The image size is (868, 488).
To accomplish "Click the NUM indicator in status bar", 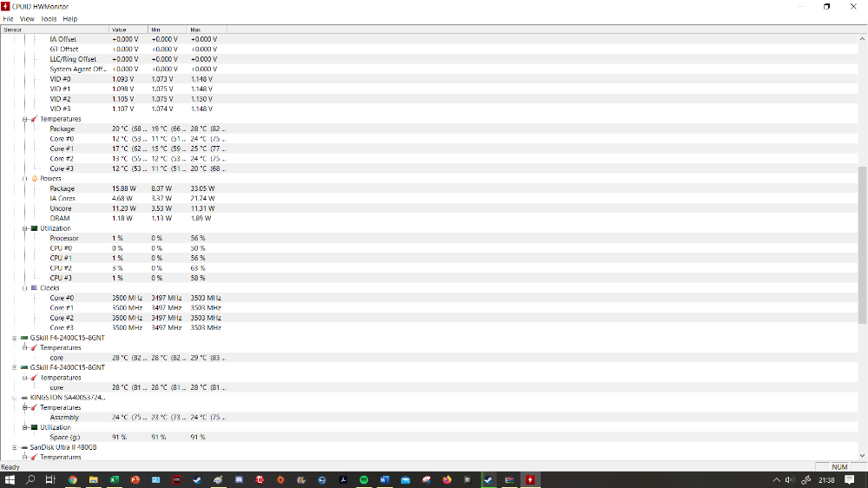I will 839,467.
